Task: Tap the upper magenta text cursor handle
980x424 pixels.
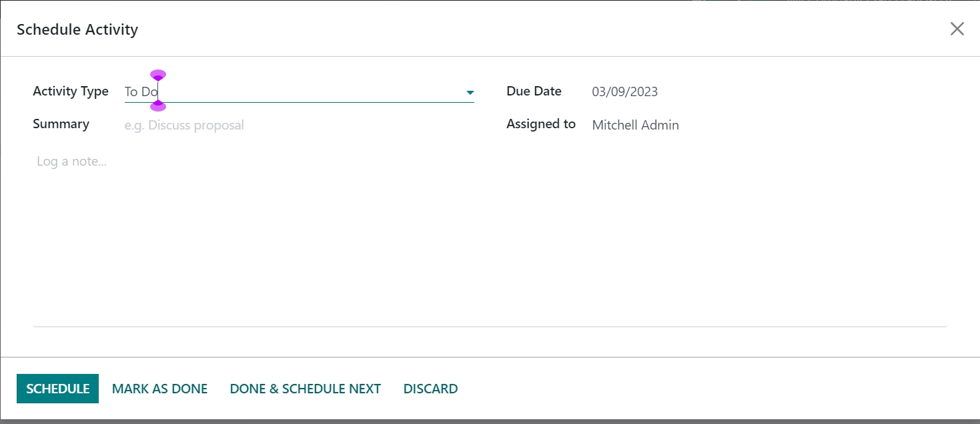Action: [158, 75]
